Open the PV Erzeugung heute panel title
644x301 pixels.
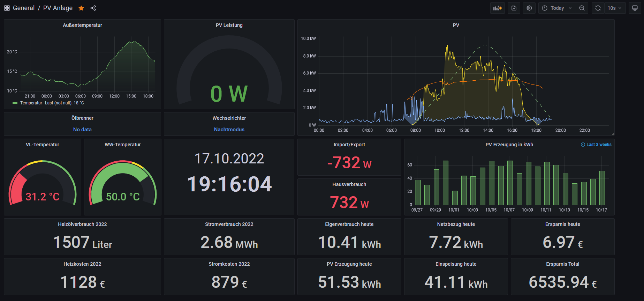click(349, 264)
